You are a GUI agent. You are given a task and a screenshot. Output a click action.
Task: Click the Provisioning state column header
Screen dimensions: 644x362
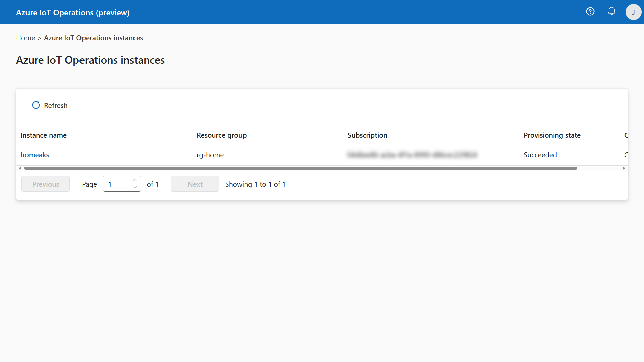552,135
